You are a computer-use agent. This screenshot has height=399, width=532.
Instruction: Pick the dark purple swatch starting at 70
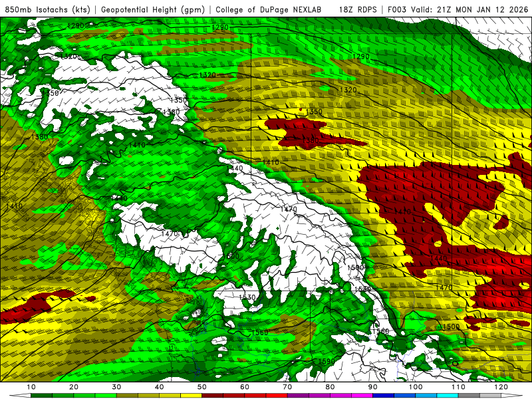298,395
